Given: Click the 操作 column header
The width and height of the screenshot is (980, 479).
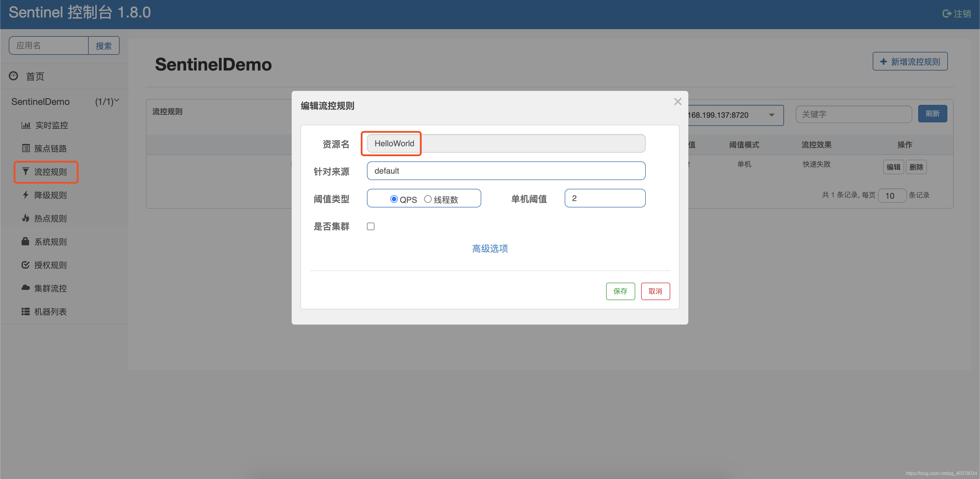Looking at the screenshot, I should point(905,145).
